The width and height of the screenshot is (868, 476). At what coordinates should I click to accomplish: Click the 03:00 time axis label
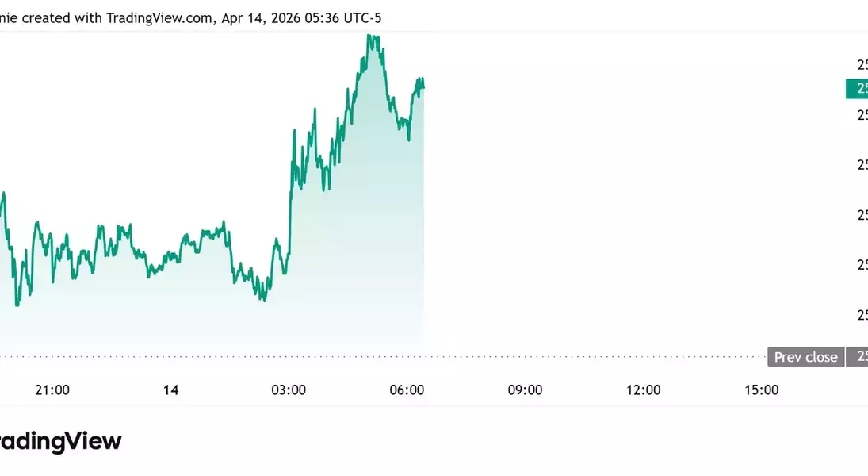[x=289, y=390]
